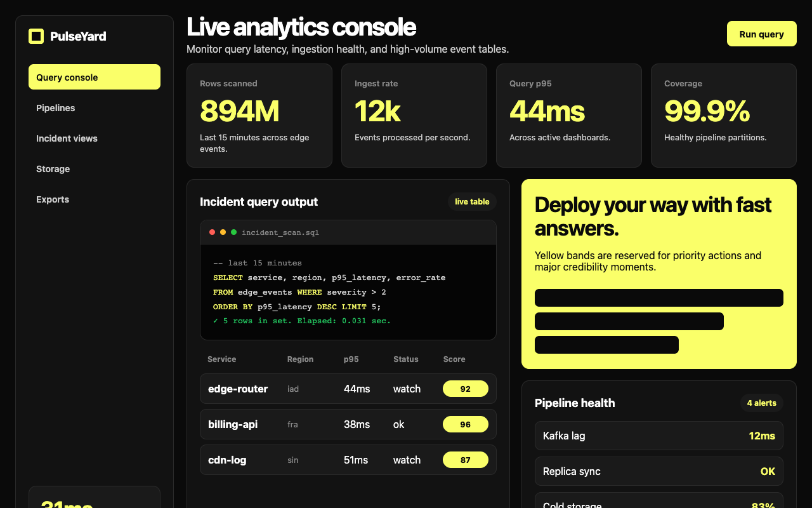
Task: Select the Ingest rate 12k card
Action: pos(414,116)
